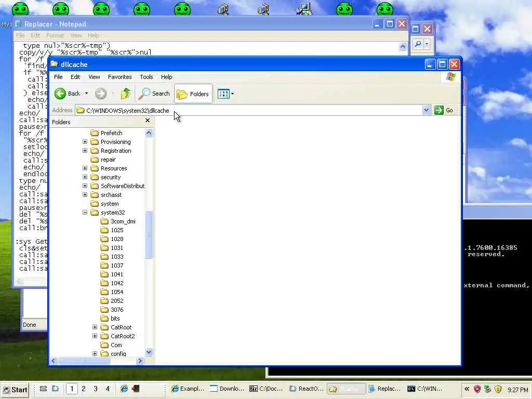Switch to the ReactO... taskbar button
Image resolution: width=532 pixels, height=399 pixels.
pyautogui.click(x=306, y=389)
